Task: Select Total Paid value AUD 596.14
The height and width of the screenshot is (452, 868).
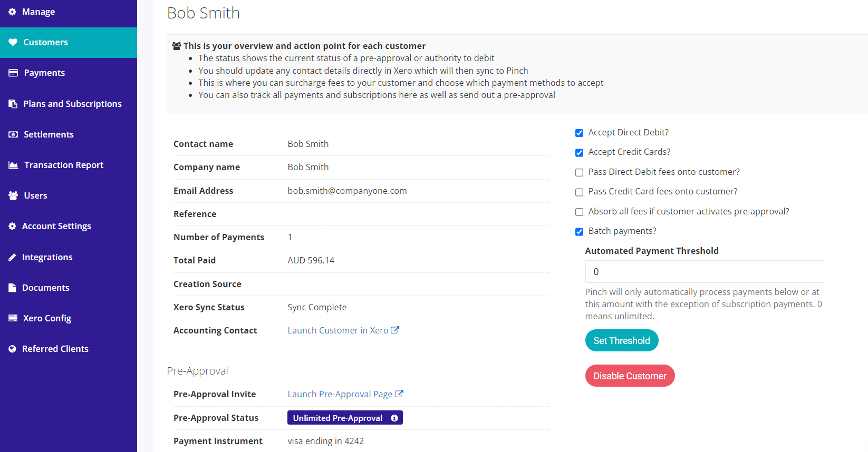Action: 311,260
